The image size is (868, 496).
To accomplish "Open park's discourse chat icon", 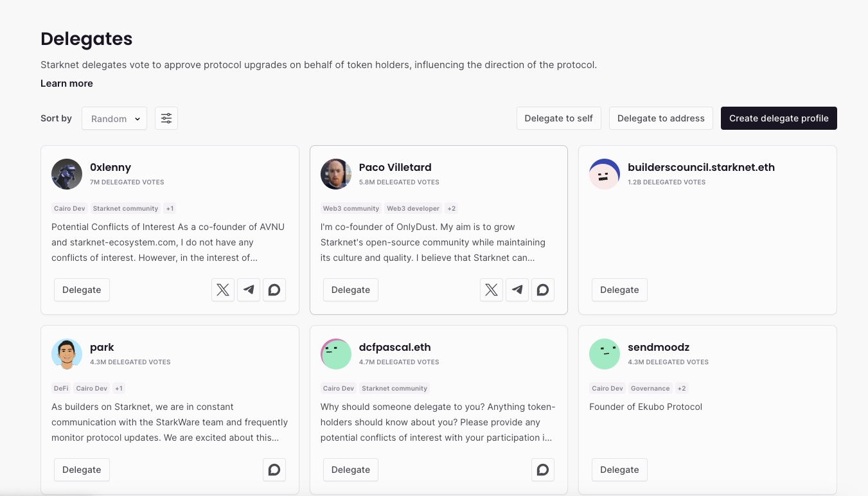I will pos(274,470).
